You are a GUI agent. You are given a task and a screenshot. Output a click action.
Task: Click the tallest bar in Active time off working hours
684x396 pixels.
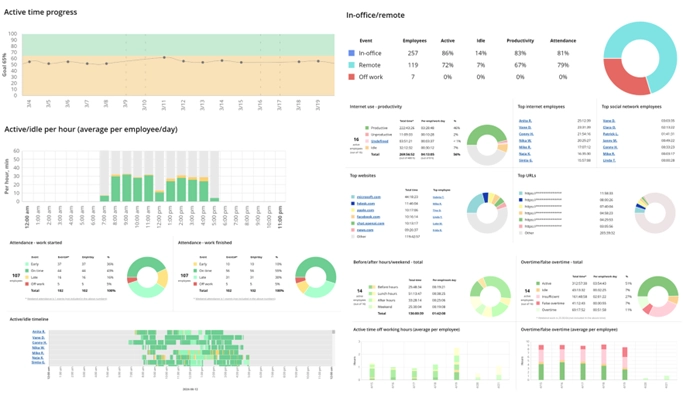(x=456, y=364)
